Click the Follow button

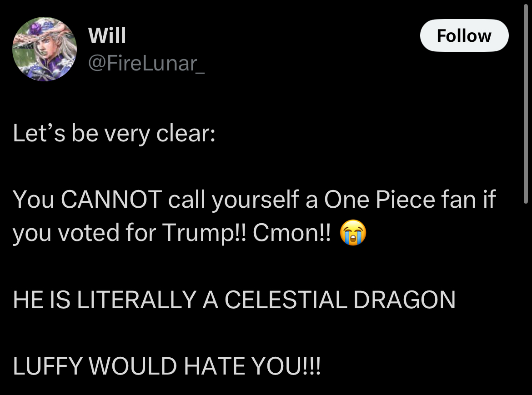(x=464, y=35)
